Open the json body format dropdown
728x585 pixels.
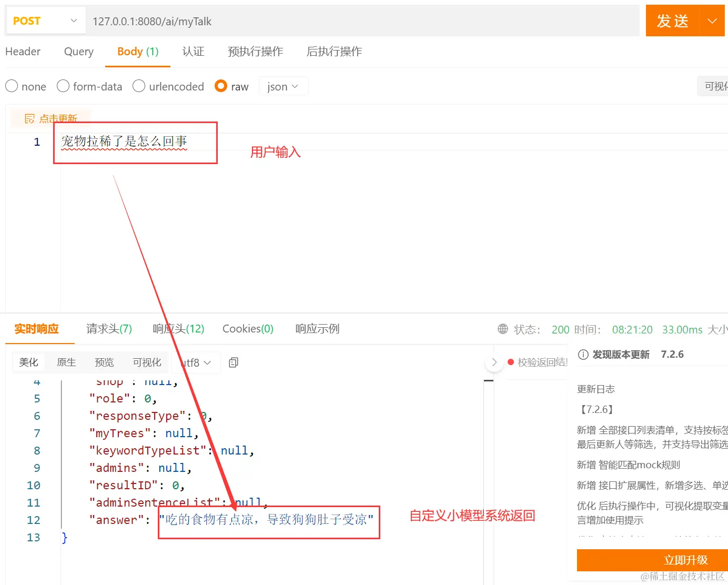[283, 86]
